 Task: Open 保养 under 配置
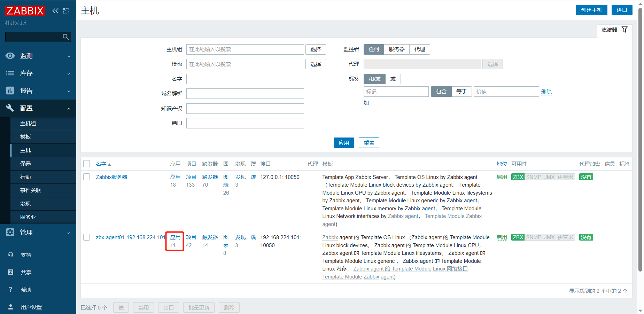click(43, 164)
